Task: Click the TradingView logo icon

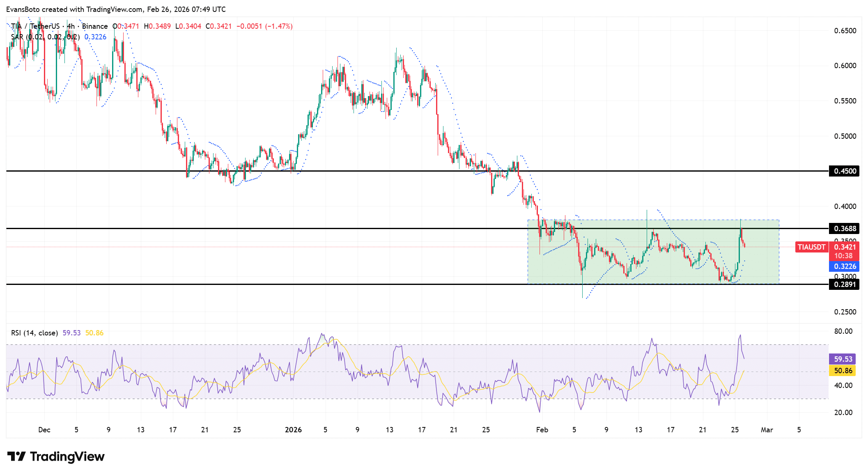Action: pyautogui.click(x=17, y=456)
